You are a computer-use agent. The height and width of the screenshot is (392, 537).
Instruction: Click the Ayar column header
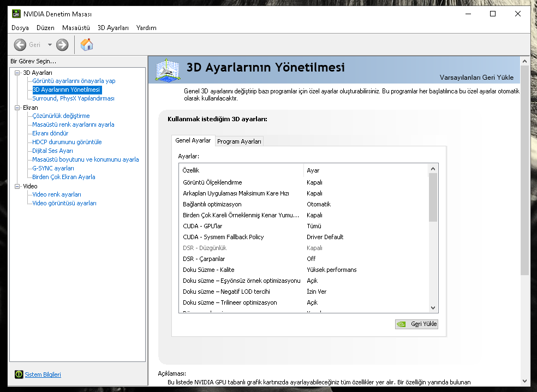coord(366,170)
